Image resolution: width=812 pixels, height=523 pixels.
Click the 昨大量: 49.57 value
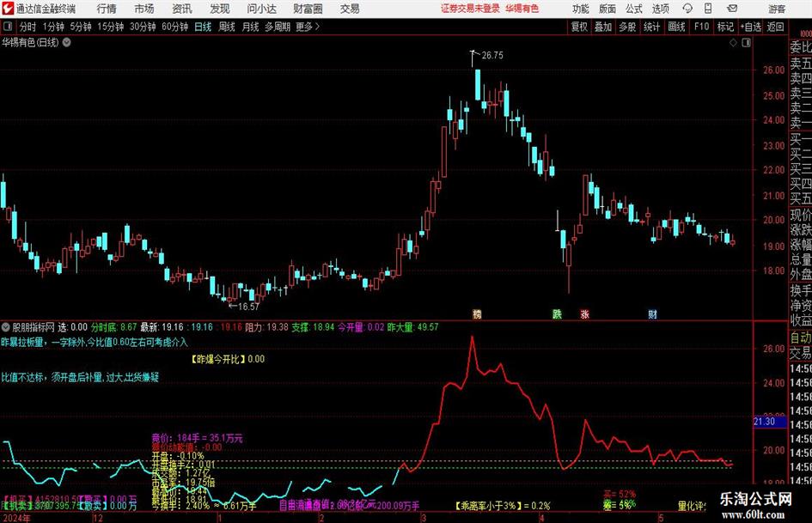(x=412, y=327)
